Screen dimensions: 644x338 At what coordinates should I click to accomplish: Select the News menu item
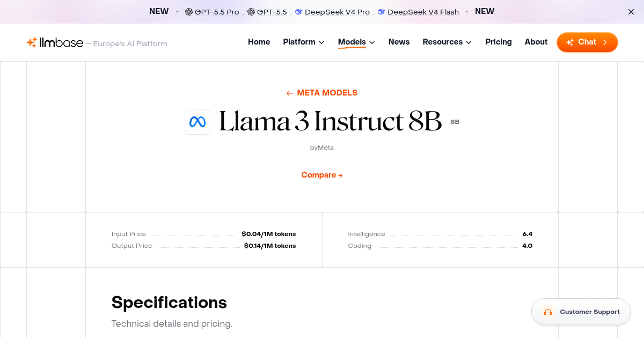(x=399, y=41)
